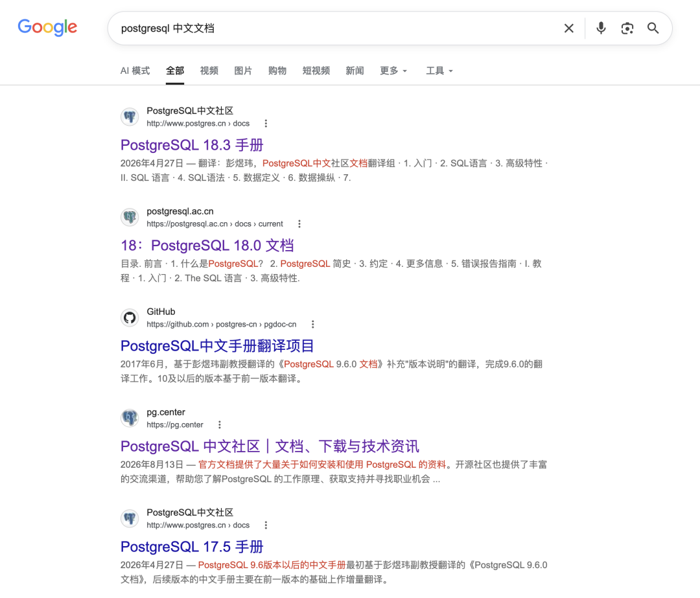Switch to 视频 tab
Screen dimensions: 700x598
tap(209, 71)
